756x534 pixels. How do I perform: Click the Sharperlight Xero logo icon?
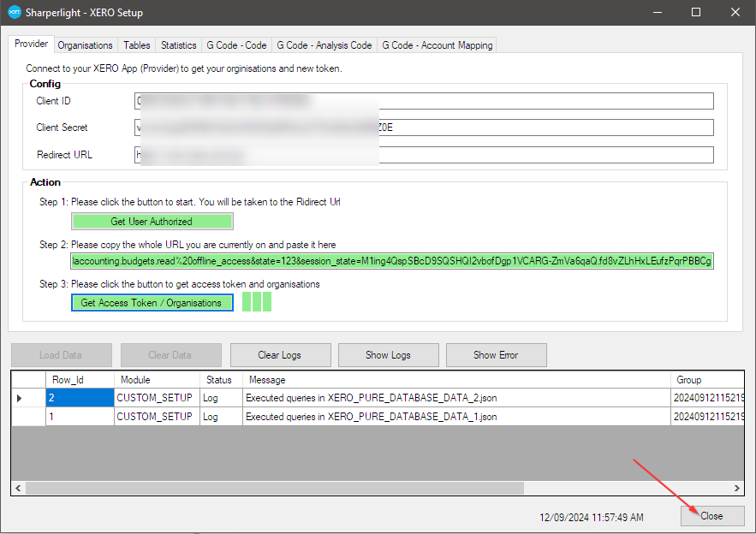[15, 12]
